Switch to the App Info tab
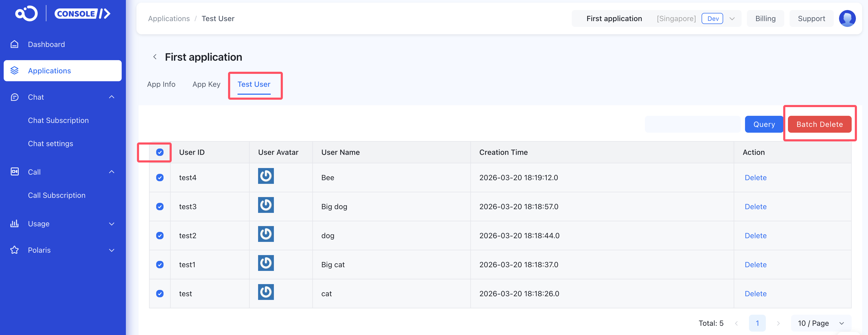This screenshot has width=868, height=335. (161, 84)
